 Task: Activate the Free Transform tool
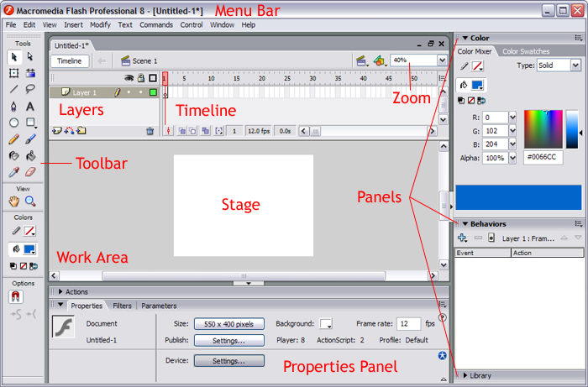coord(14,73)
